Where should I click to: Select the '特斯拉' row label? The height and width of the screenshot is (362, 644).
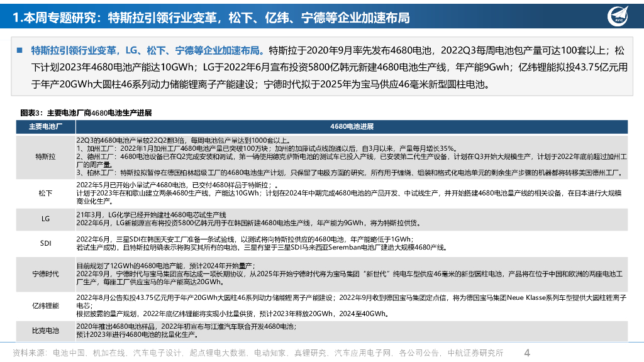(x=45, y=156)
